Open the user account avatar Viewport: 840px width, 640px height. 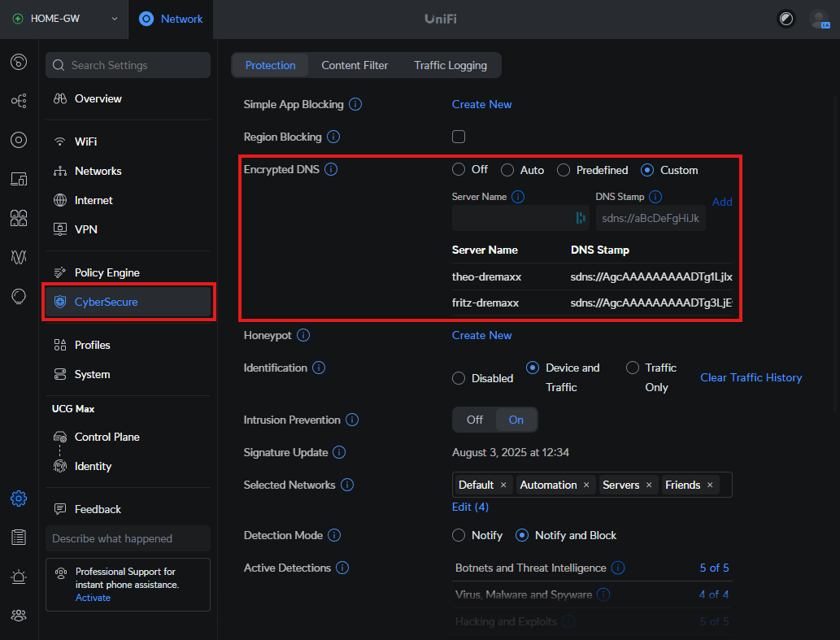point(819,19)
